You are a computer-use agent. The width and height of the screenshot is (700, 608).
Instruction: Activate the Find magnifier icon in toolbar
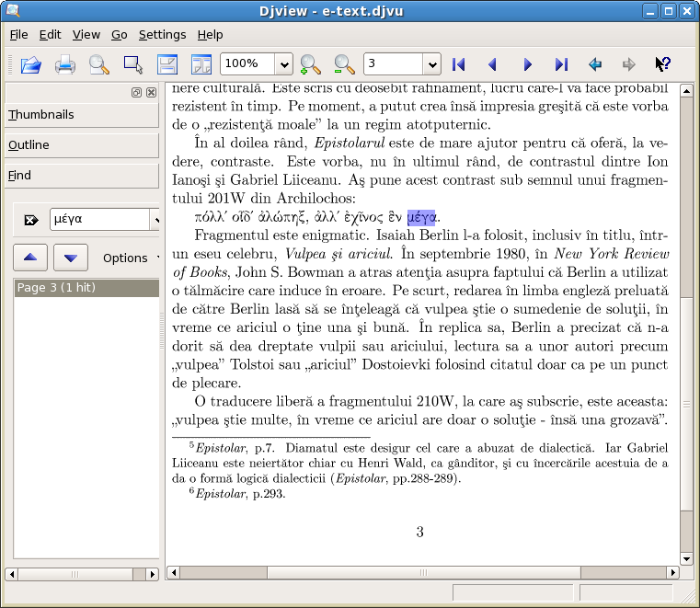click(x=99, y=64)
